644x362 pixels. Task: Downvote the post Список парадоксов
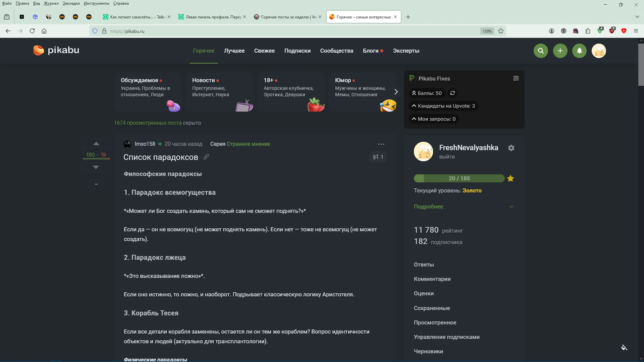click(x=96, y=167)
